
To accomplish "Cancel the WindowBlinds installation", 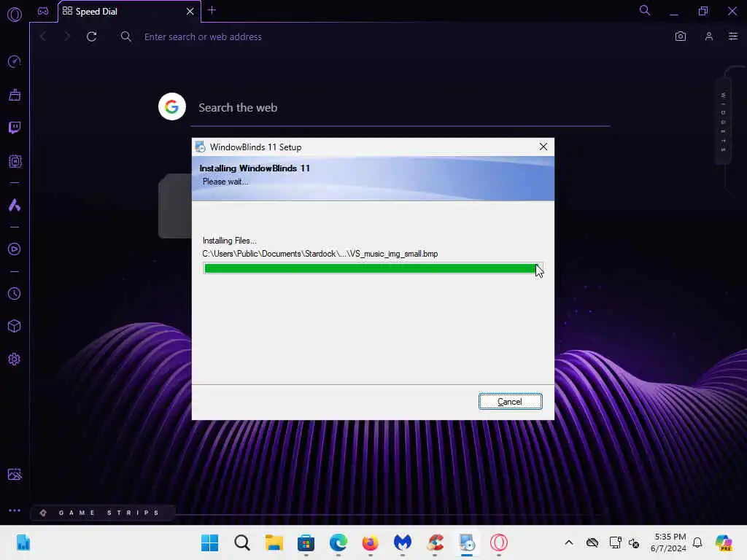I will pyautogui.click(x=510, y=402).
